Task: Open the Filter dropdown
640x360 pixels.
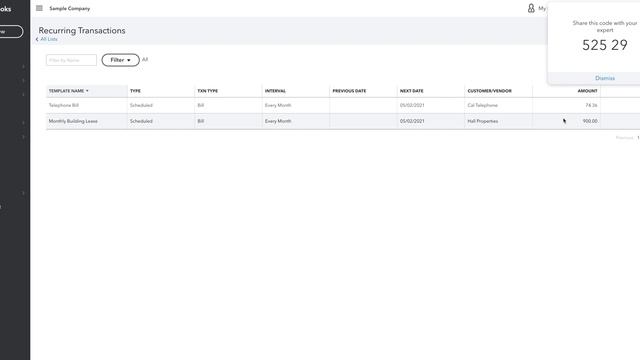Action: click(x=120, y=60)
